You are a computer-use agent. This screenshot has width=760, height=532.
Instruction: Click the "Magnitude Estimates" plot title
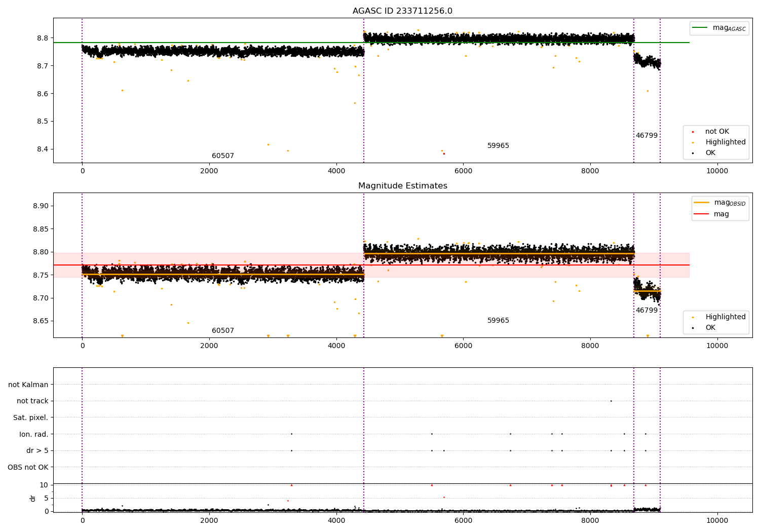[402, 186]
